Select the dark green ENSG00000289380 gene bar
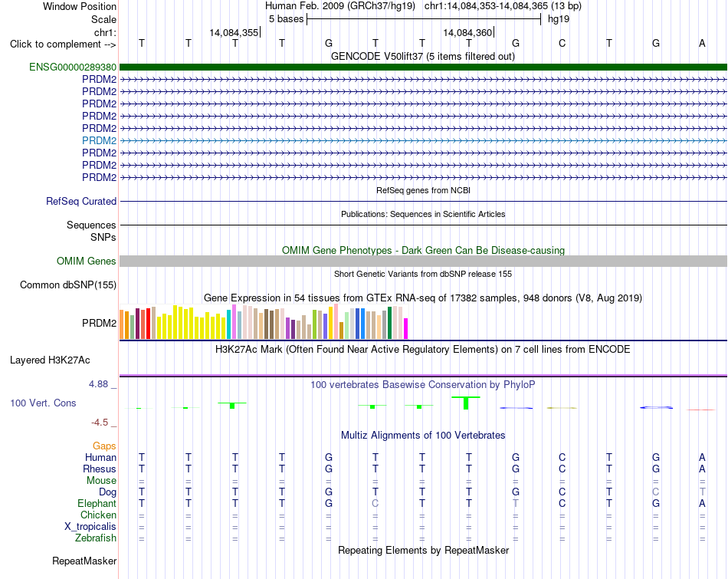 (x=423, y=67)
